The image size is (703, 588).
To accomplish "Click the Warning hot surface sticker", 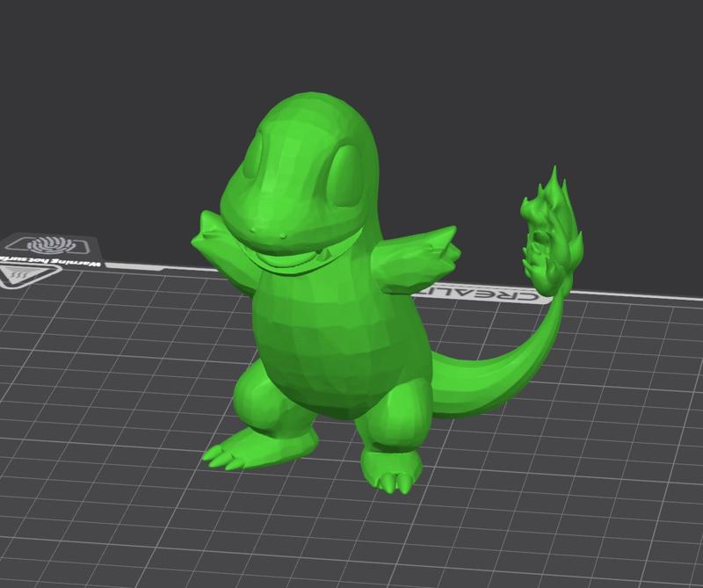I will coord(37,258).
